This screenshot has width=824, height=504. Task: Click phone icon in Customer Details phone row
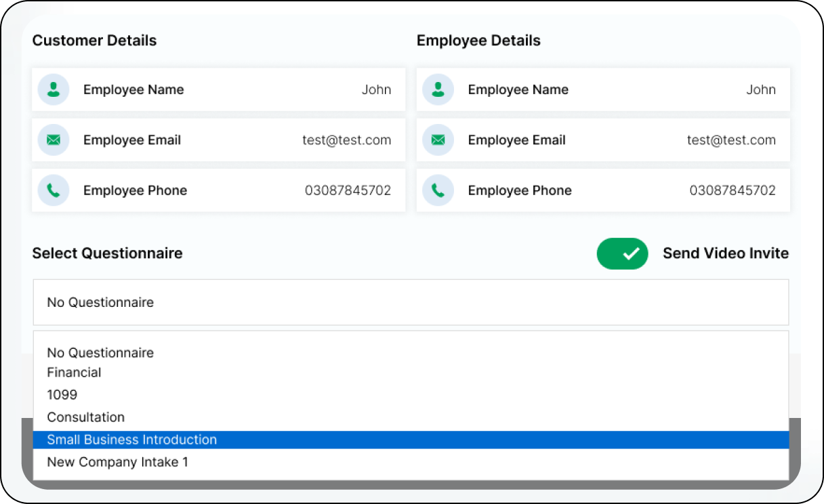click(x=54, y=190)
